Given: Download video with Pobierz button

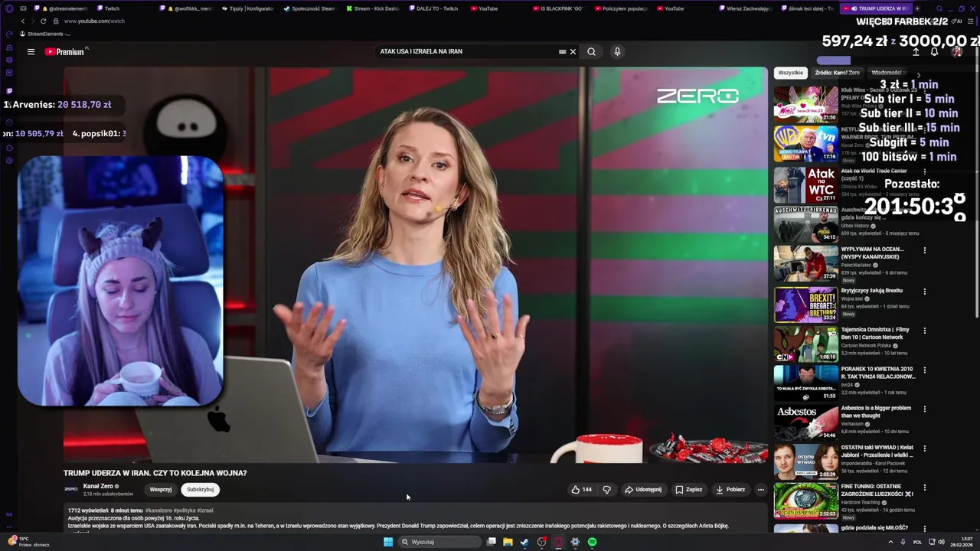Looking at the screenshot, I should [730, 490].
